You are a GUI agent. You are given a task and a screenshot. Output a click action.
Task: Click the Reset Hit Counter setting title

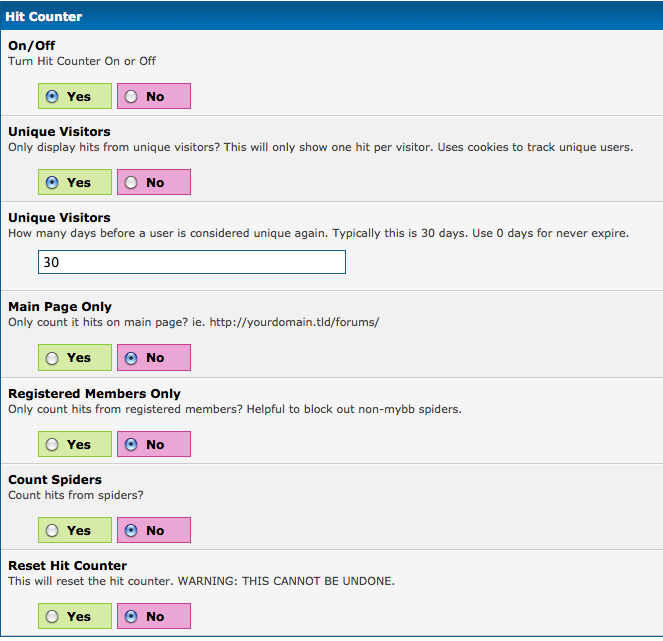click(x=67, y=565)
